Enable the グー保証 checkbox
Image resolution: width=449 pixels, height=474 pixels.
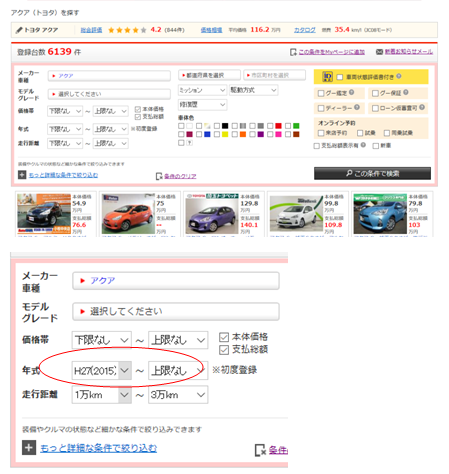(x=375, y=93)
